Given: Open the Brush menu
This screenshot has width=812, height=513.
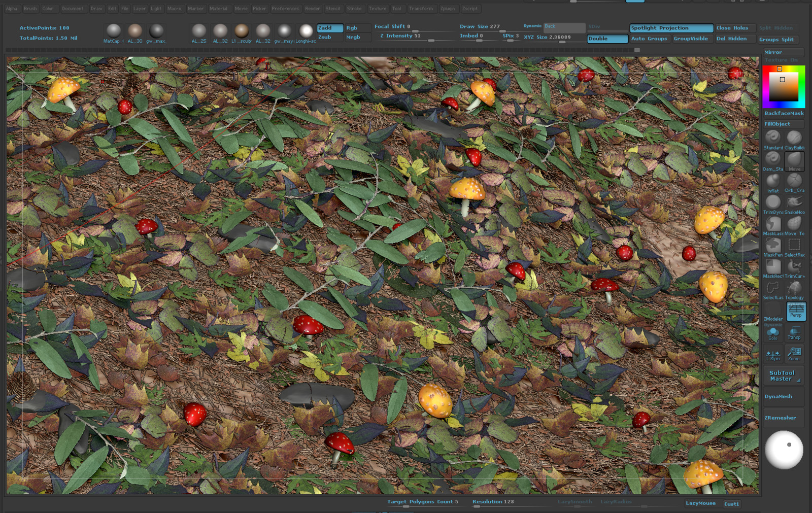Looking at the screenshot, I should (x=30, y=9).
